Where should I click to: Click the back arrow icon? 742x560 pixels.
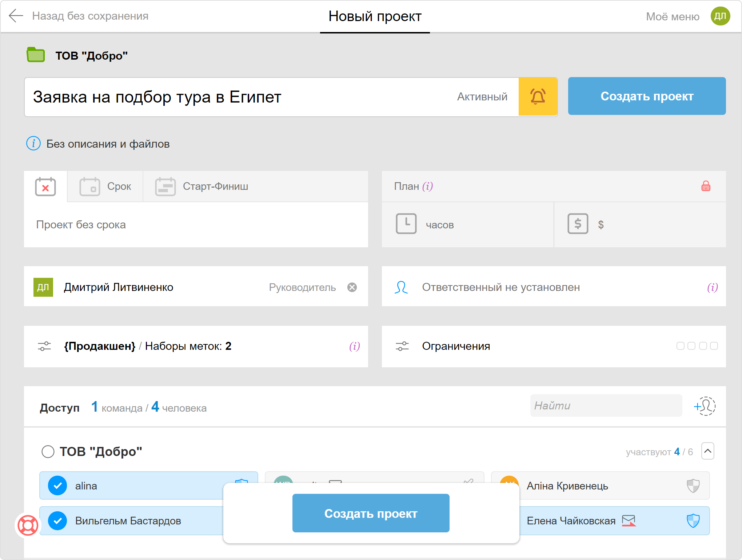click(x=16, y=16)
